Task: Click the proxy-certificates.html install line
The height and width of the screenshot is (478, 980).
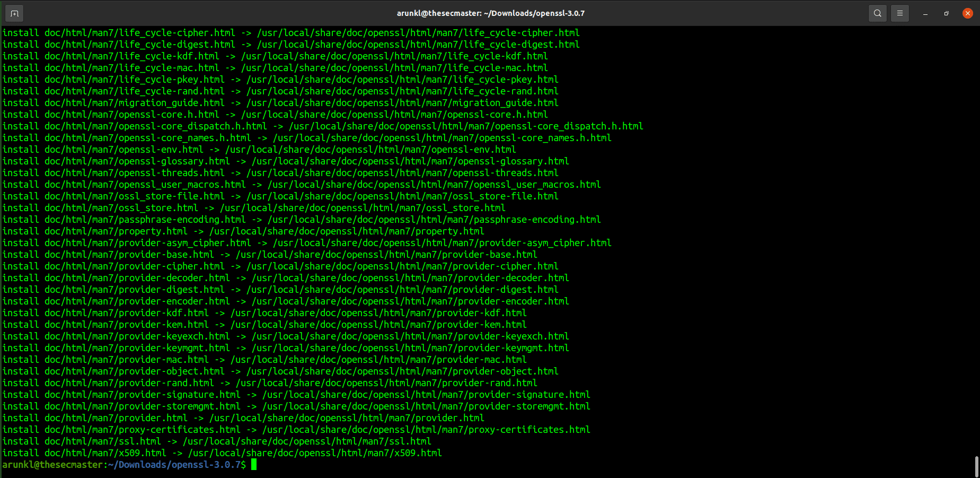Action: click(x=296, y=430)
